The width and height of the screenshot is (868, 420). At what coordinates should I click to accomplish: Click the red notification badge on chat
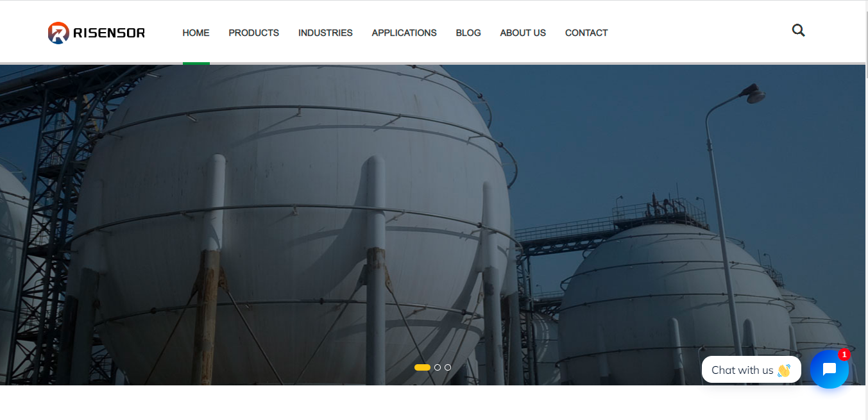(844, 354)
